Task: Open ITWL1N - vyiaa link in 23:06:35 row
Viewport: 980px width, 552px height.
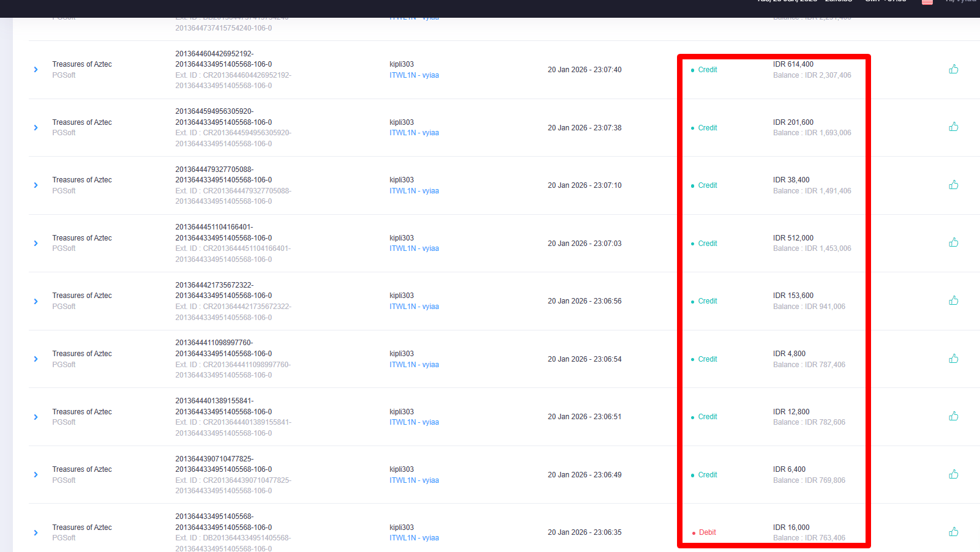Action: tap(414, 538)
